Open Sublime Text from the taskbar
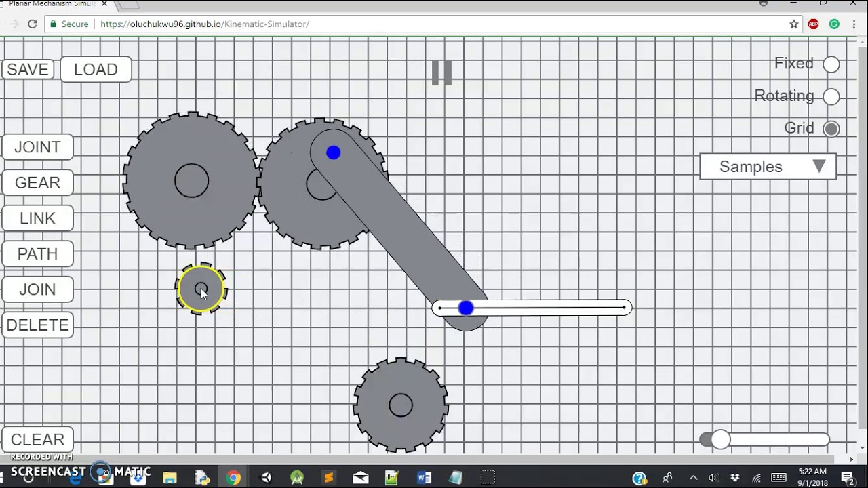The image size is (868, 488). [x=329, y=478]
